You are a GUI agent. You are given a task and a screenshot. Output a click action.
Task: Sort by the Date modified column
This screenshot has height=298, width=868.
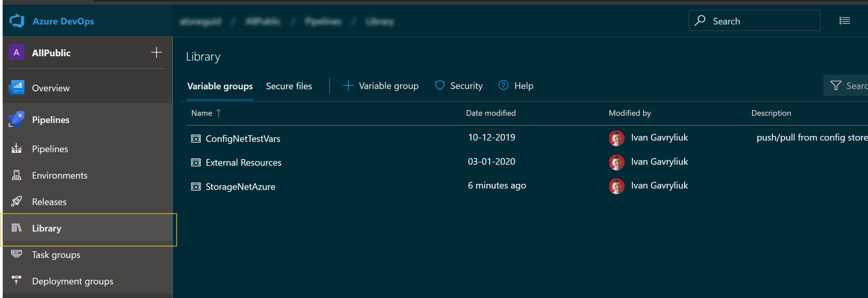pyautogui.click(x=490, y=113)
